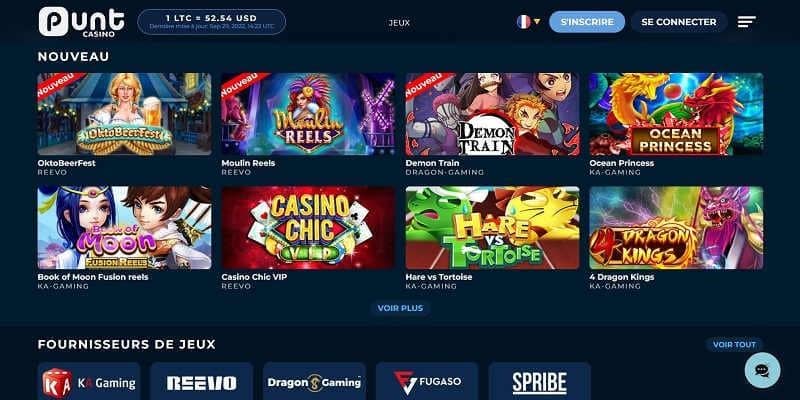The height and width of the screenshot is (400, 800).
Task: Open the JEUX menu item
Action: [x=399, y=22]
